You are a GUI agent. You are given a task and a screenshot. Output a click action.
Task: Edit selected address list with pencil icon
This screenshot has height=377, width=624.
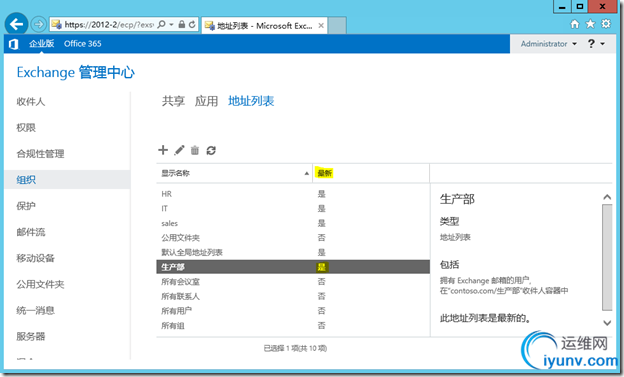(x=179, y=150)
